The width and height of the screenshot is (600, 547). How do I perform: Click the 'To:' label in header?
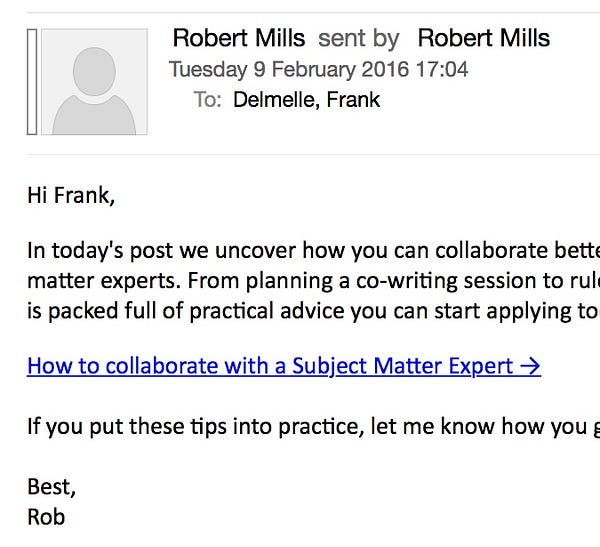click(x=207, y=100)
